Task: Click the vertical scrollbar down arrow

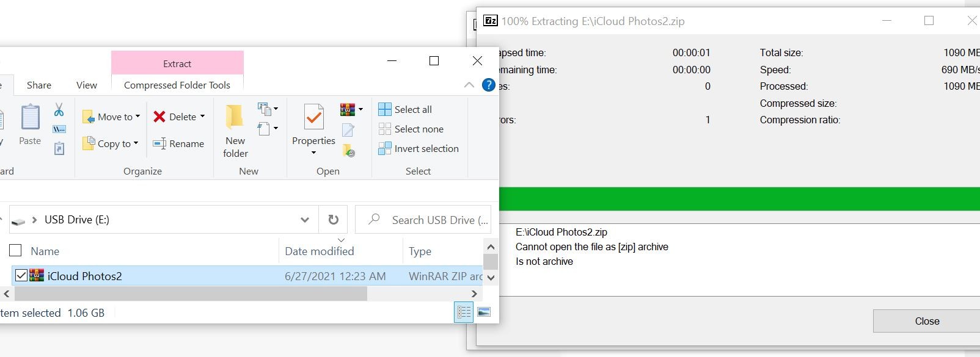Action: (x=490, y=278)
